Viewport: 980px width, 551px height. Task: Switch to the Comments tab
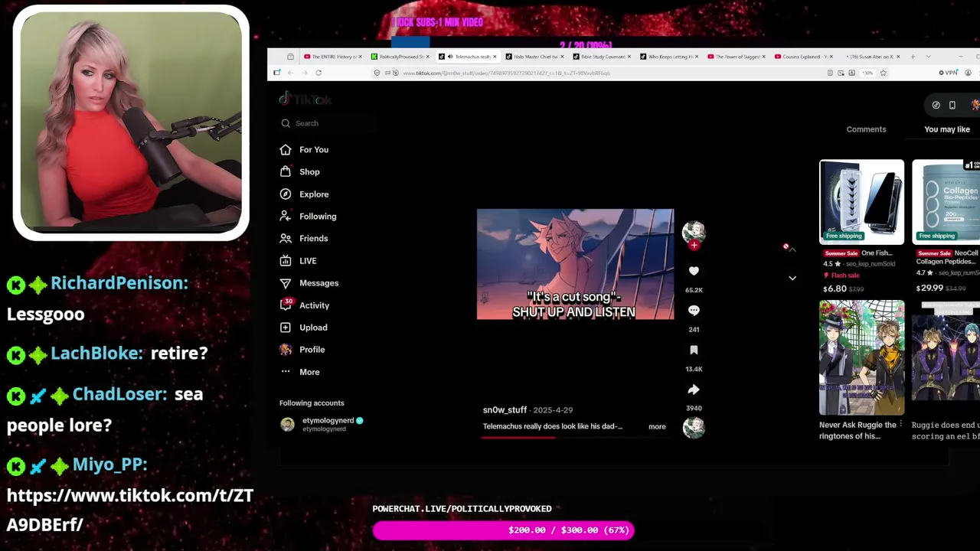(x=866, y=129)
